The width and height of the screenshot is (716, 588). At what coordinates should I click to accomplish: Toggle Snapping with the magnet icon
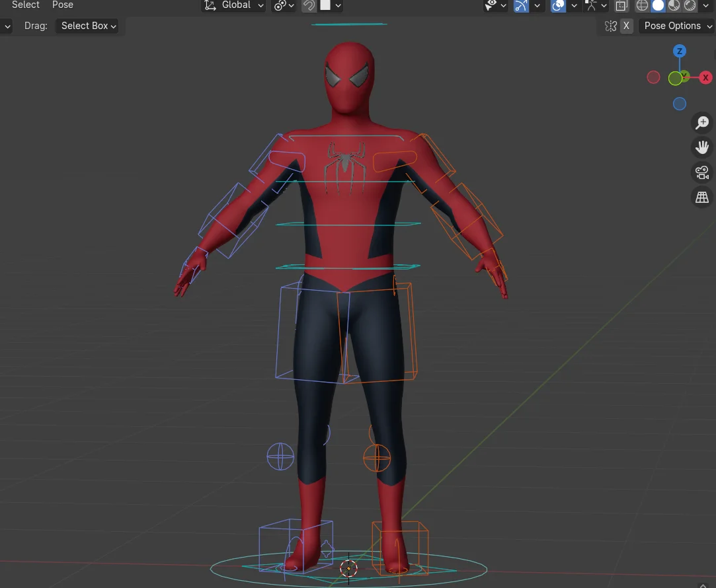click(309, 6)
